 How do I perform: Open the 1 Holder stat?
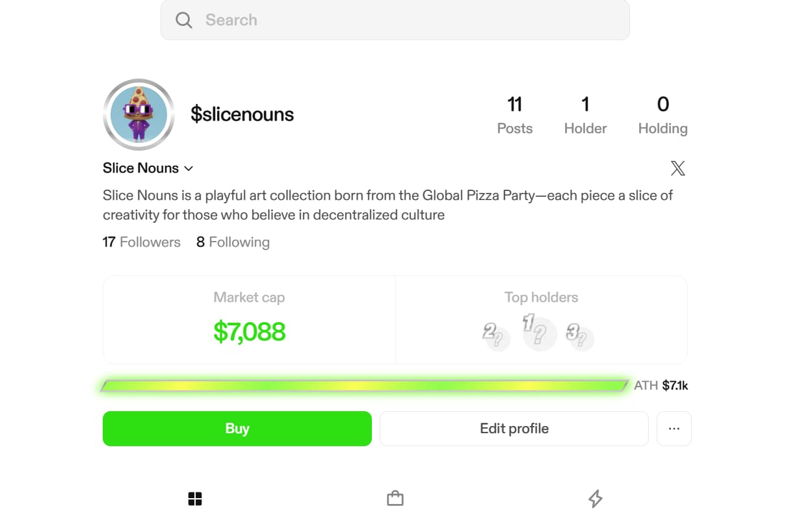585,115
